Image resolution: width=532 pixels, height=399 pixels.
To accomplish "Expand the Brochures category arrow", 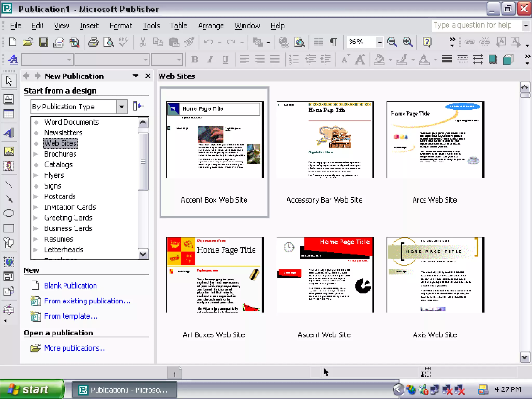I will [x=36, y=154].
